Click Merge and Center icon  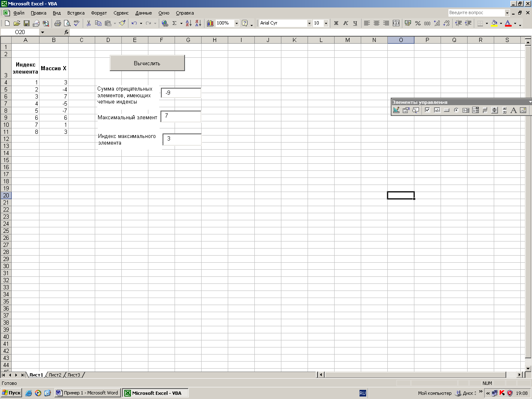point(396,23)
